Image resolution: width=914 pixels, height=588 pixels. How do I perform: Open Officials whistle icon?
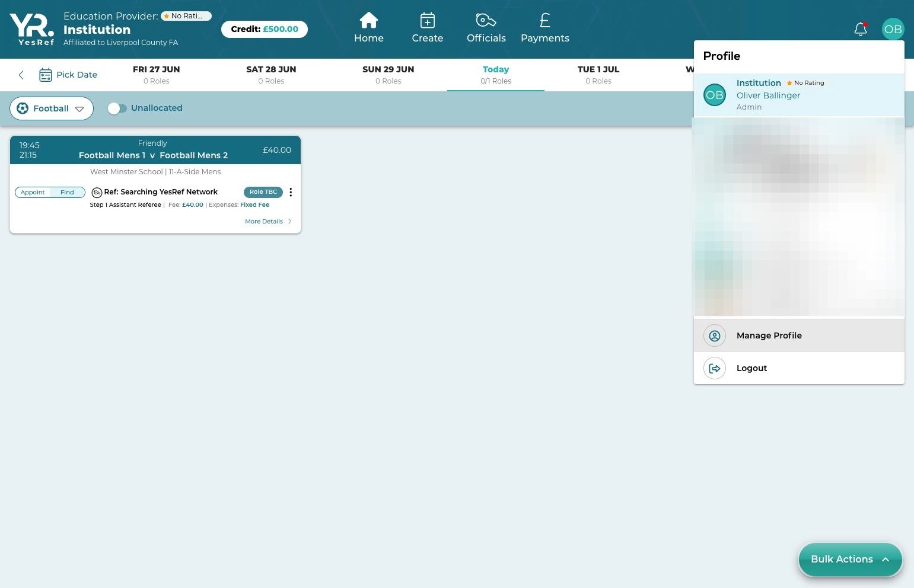[x=486, y=20]
